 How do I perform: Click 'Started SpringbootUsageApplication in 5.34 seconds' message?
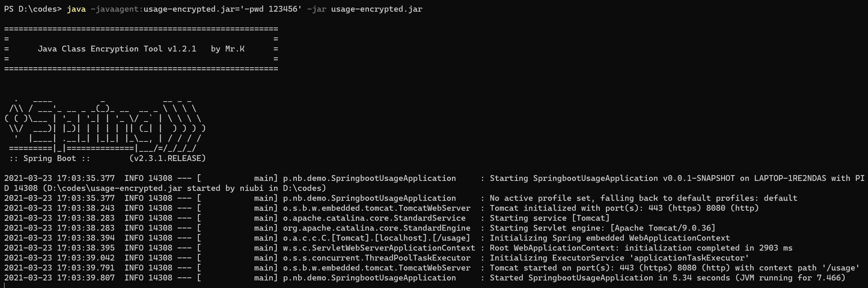point(610,278)
